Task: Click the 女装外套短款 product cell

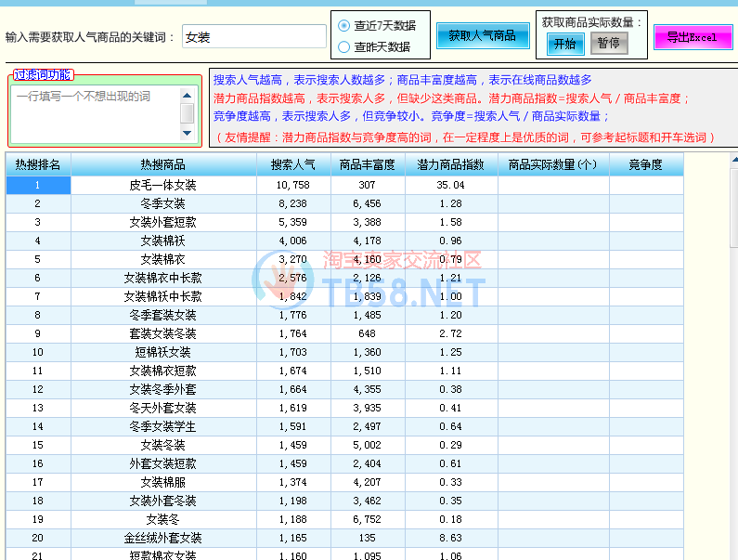Action: coord(163,222)
